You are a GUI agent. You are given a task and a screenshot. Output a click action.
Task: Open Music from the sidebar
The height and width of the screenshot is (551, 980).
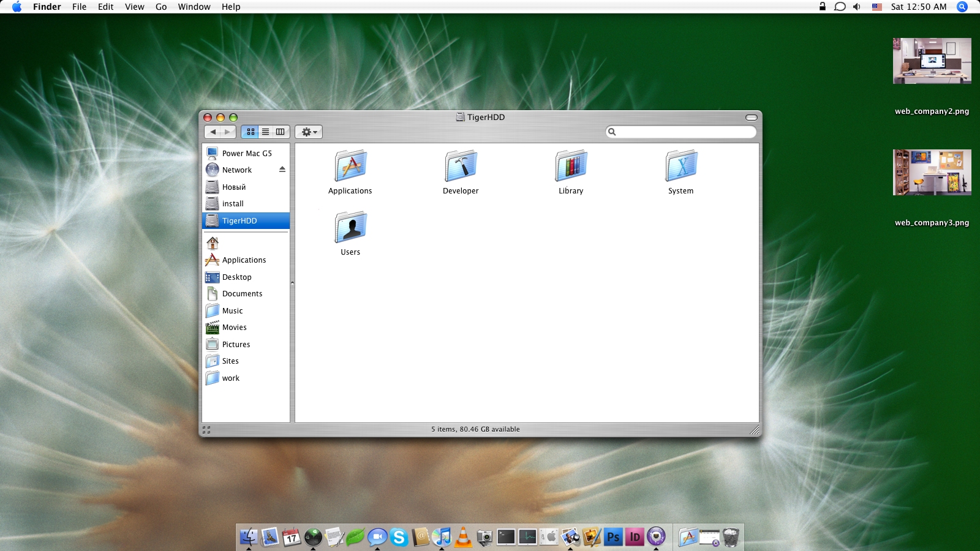246,310
